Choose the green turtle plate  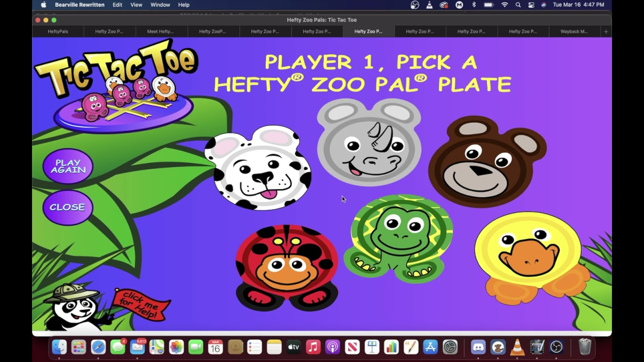point(398,239)
